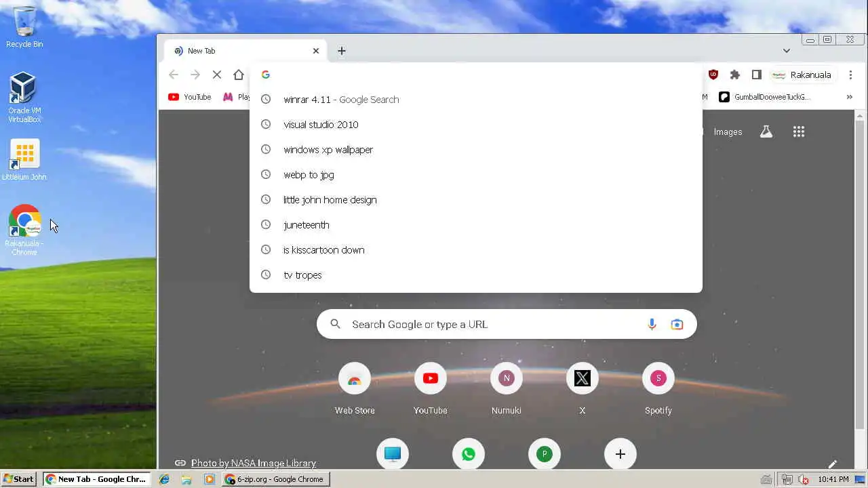Open the Rakanuala profile button

point(804,75)
